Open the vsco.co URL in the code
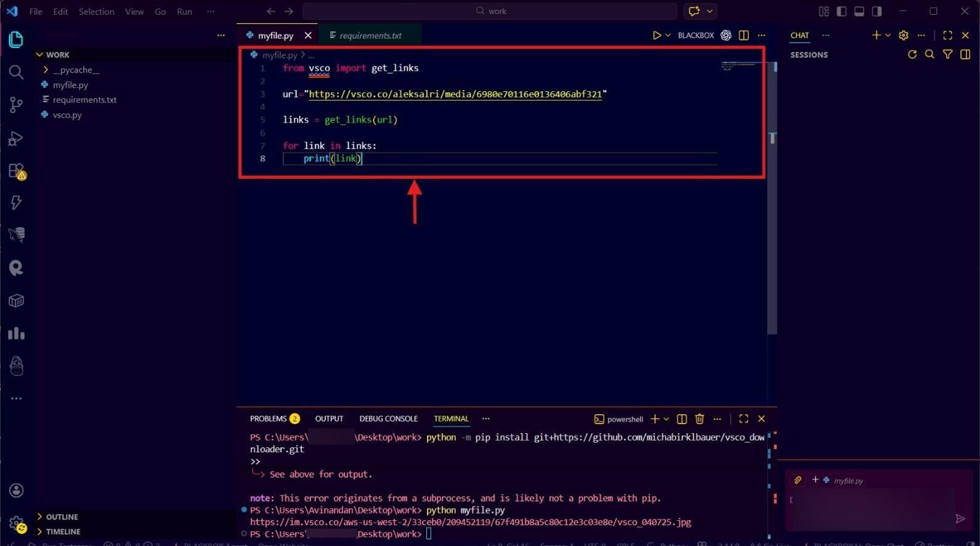980x546 pixels. 455,94
